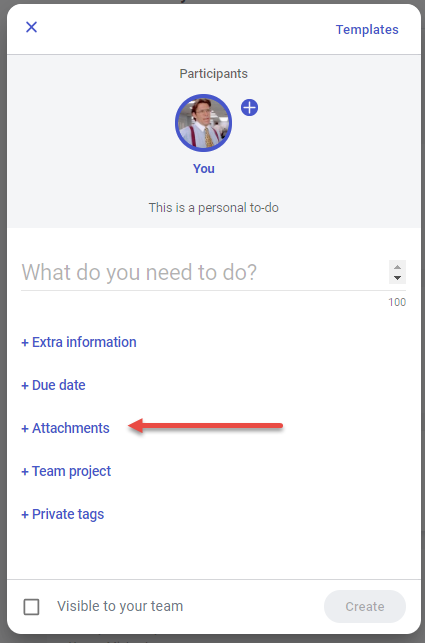This screenshot has height=643, width=425.
Task: Expand the Attachments section
Action: (66, 428)
